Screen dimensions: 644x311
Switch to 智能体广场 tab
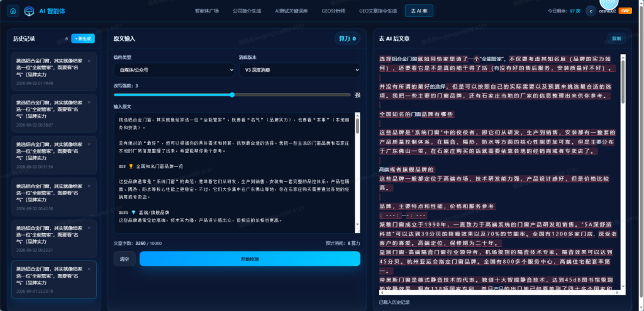206,11
